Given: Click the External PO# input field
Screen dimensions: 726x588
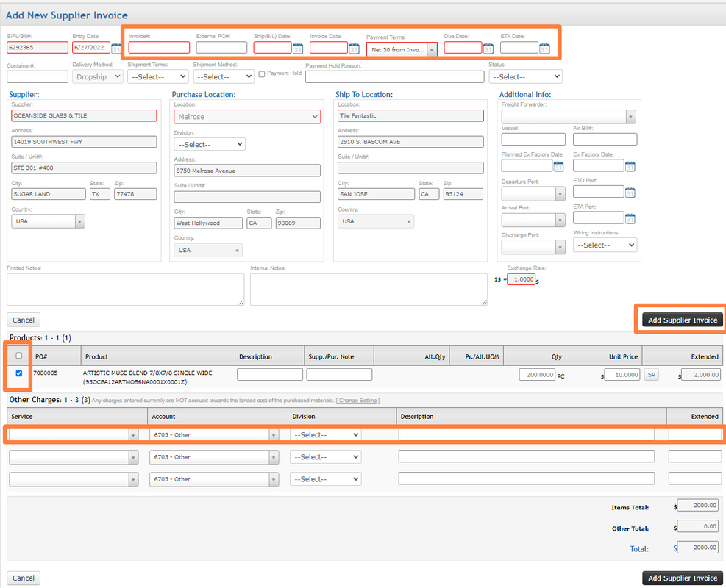Looking at the screenshot, I should pos(221,47).
